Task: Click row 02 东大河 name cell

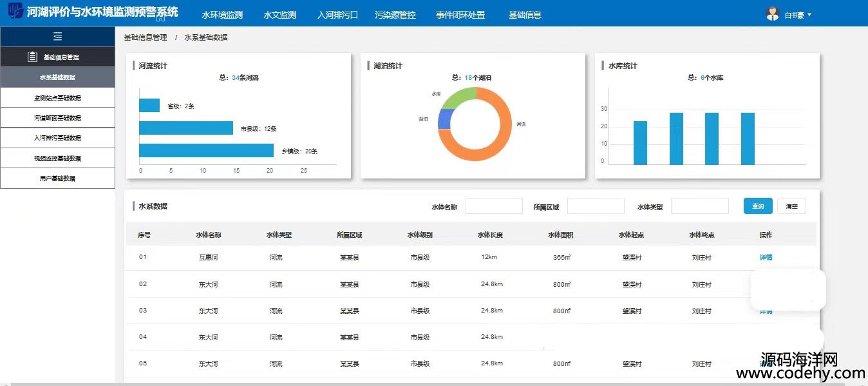Action: coord(209,284)
